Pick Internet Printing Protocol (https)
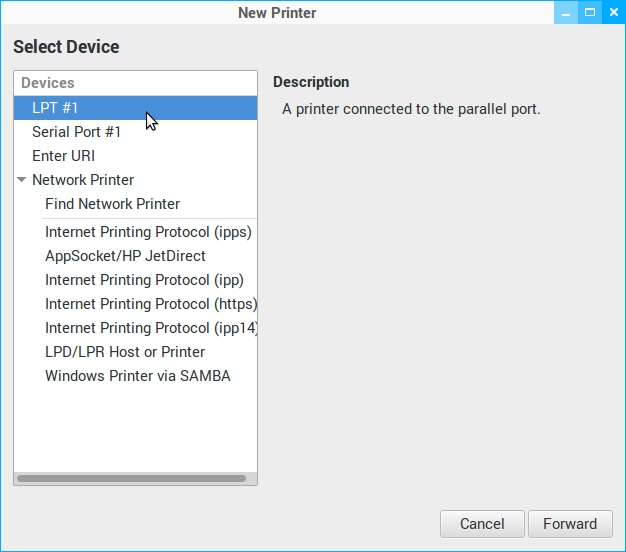 (150, 304)
